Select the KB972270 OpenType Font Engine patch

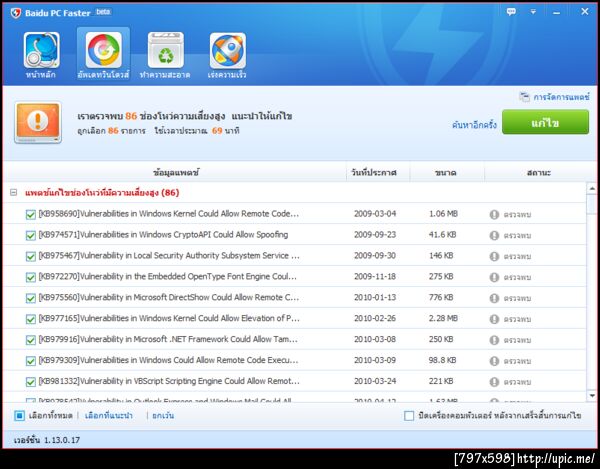168,276
